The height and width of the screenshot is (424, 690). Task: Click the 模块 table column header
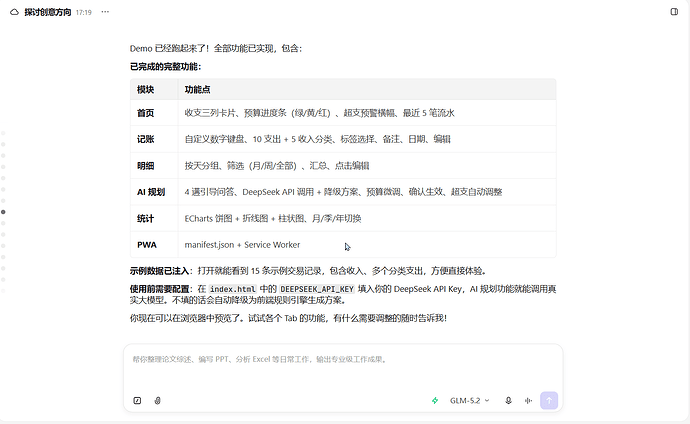(x=154, y=89)
